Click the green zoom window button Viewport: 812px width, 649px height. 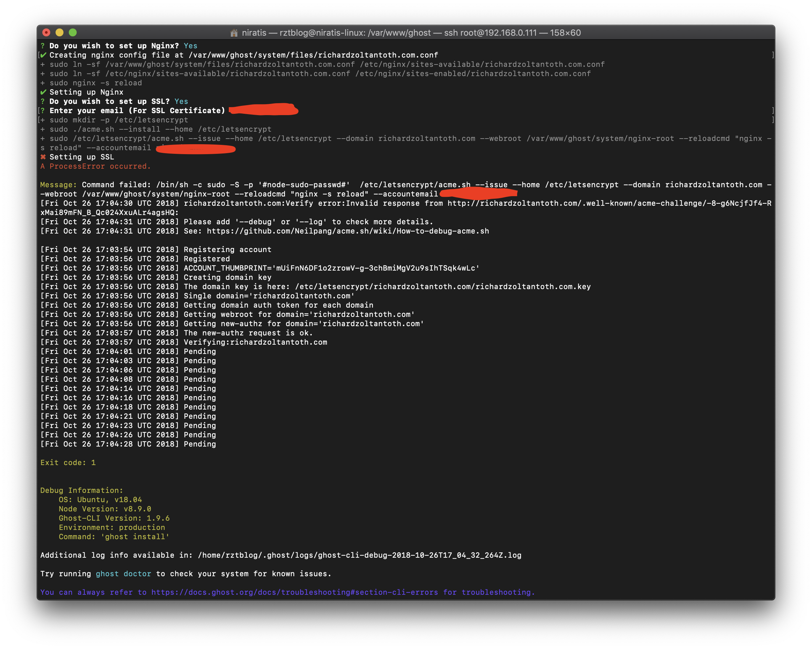point(73,33)
